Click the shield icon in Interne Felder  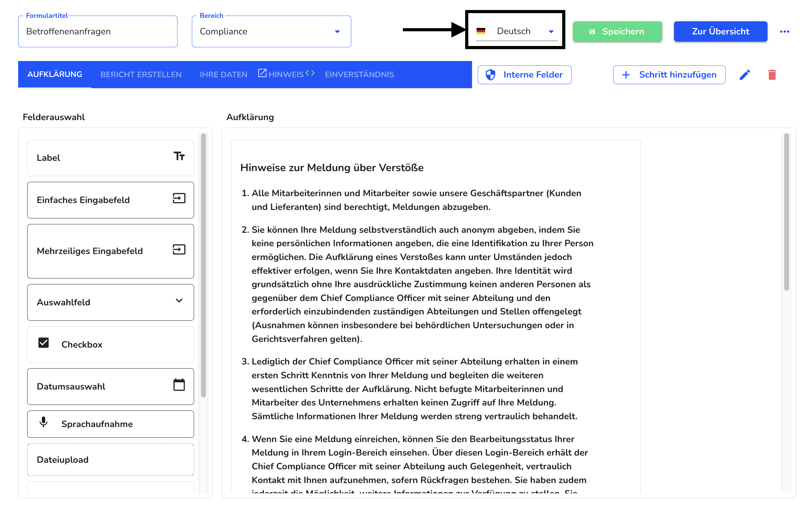pyautogui.click(x=490, y=74)
